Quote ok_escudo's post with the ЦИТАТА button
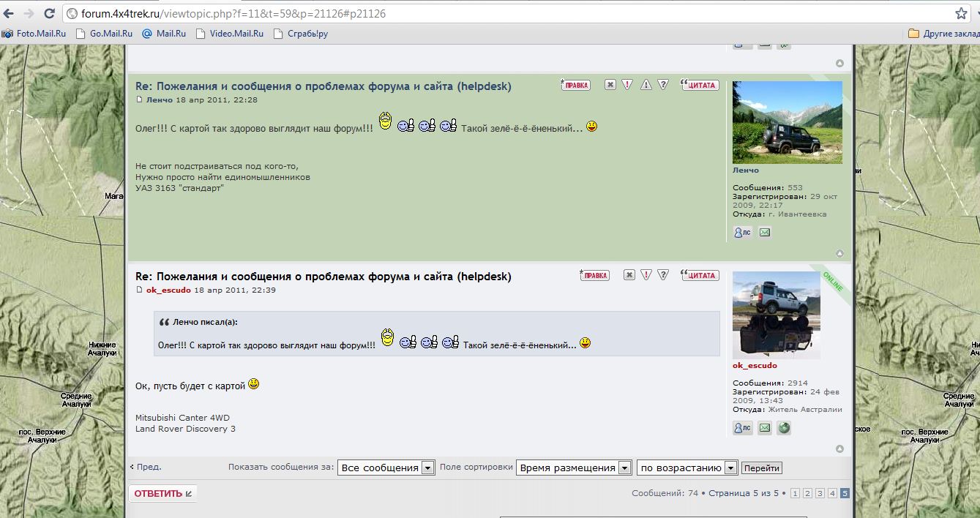 pyautogui.click(x=700, y=275)
